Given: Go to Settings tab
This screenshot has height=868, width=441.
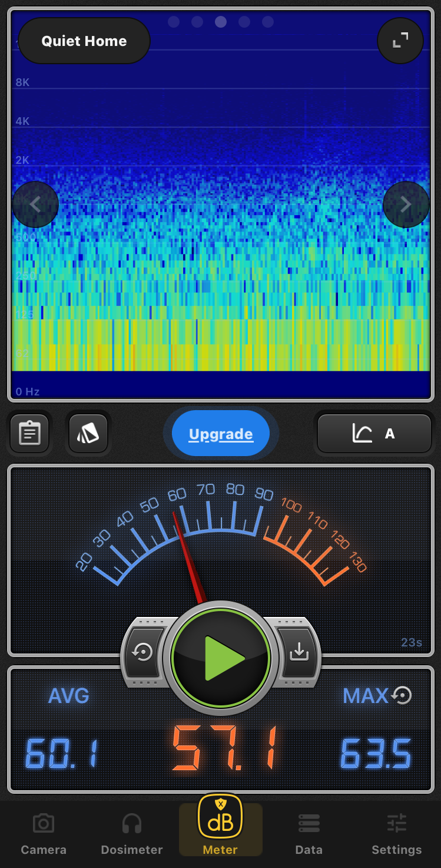Looking at the screenshot, I should point(396,834).
